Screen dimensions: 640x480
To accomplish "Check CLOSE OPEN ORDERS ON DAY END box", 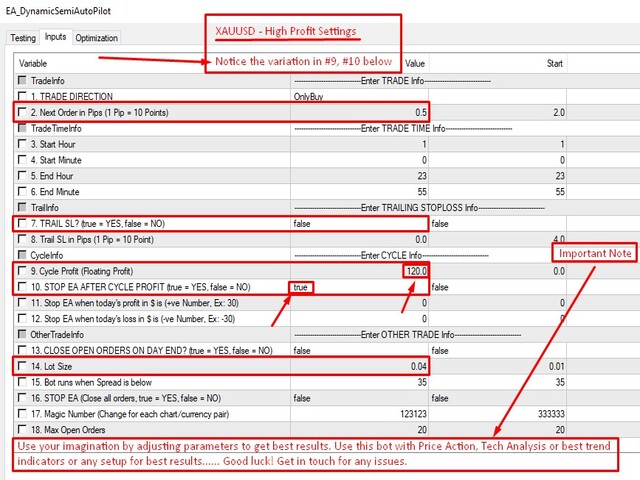I will pos(22,350).
